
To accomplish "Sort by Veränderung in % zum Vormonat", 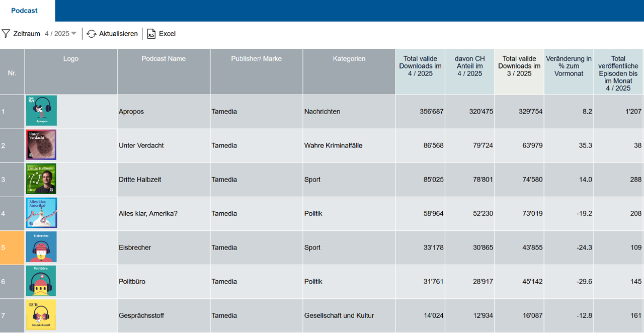I will click(569, 66).
